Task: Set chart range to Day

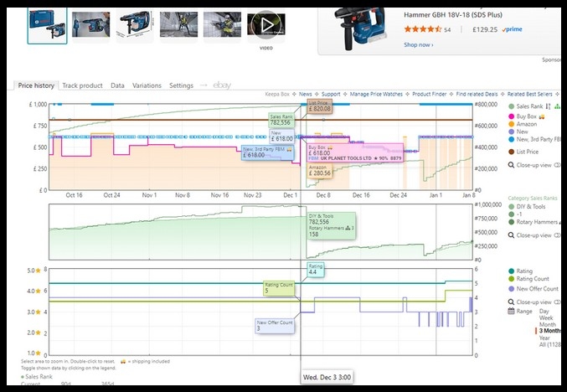Action: [x=544, y=312]
